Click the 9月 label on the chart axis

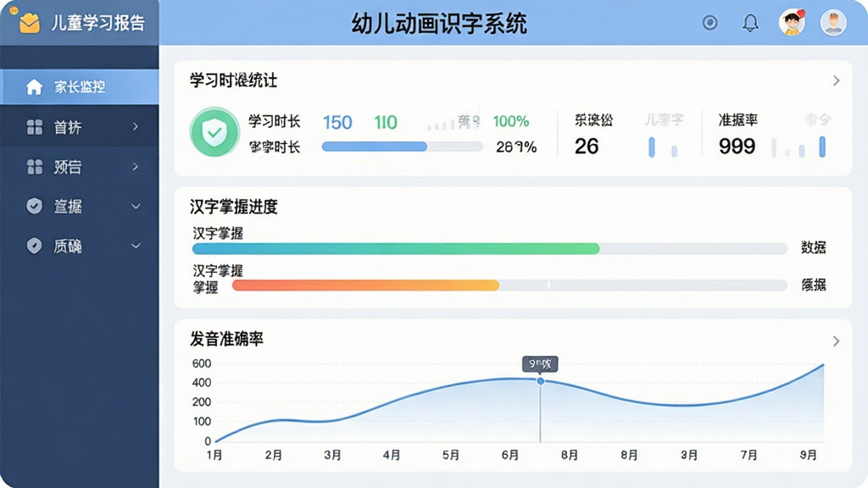(x=808, y=455)
